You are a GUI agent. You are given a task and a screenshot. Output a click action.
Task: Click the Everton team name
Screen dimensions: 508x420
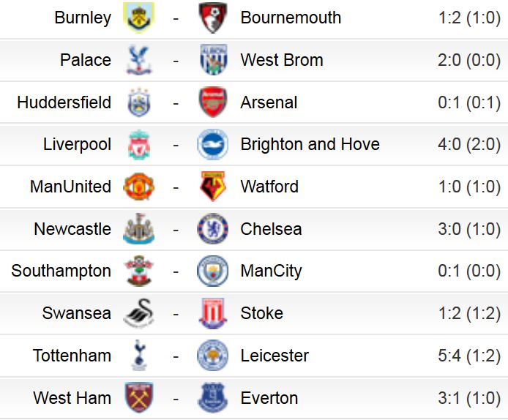click(x=269, y=398)
